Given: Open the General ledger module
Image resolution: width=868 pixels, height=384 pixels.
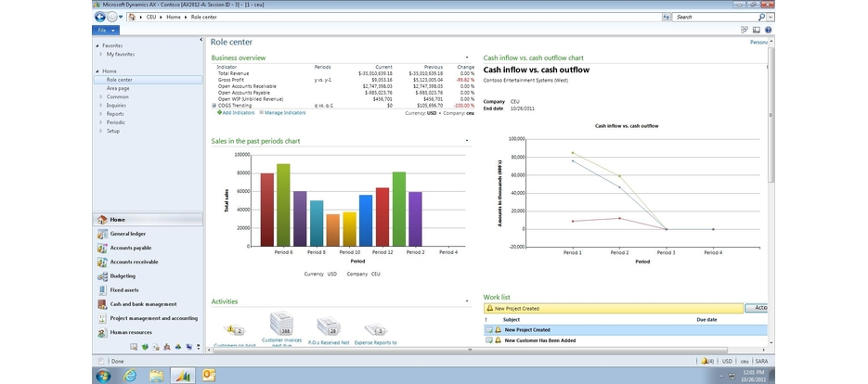Looking at the screenshot, I should point(148,234).
